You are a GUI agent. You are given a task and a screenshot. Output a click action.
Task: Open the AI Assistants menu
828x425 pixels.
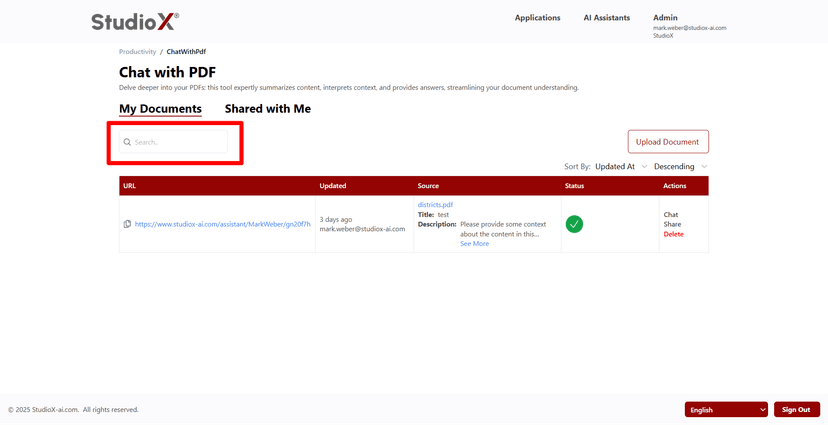tap(607, 18)
